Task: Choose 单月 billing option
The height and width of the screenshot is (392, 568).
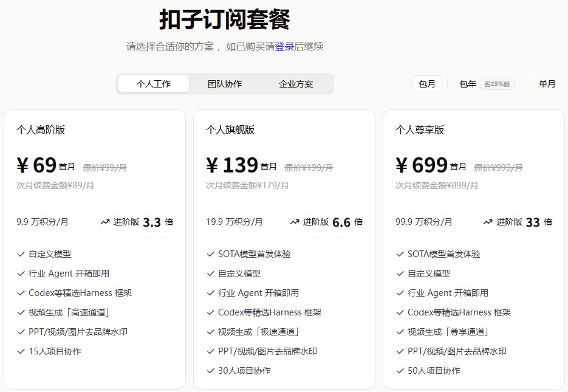Action: 547,84
